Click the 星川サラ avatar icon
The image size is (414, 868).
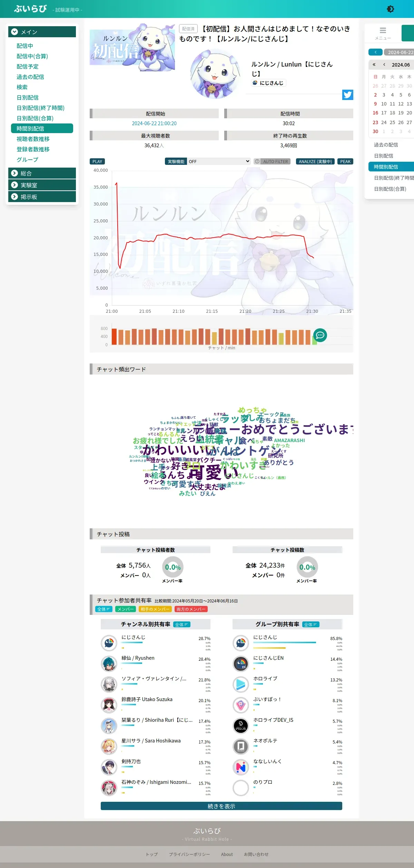point(109,746)
